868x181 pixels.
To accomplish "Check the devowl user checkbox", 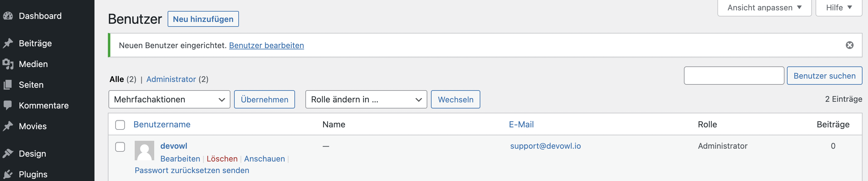I will click(x=120, y=147).
